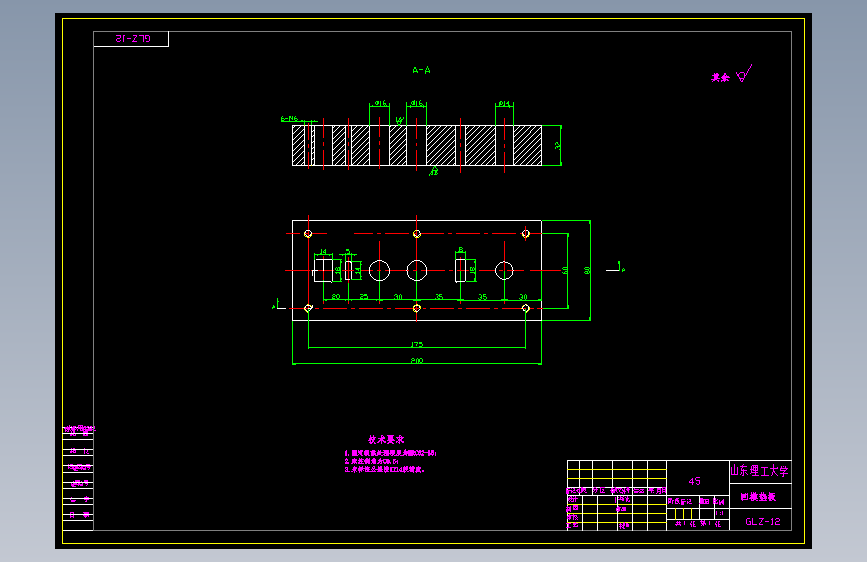This screenshot has width=867, height=562.
Task: Select the 1:1 scale value
Action: tap(719, 513)
